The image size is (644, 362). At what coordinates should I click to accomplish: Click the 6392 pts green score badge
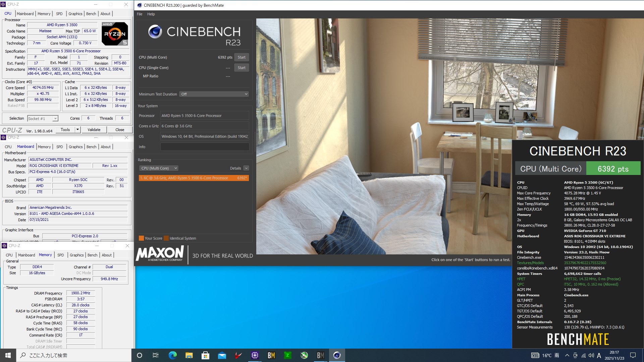[613, 169]
